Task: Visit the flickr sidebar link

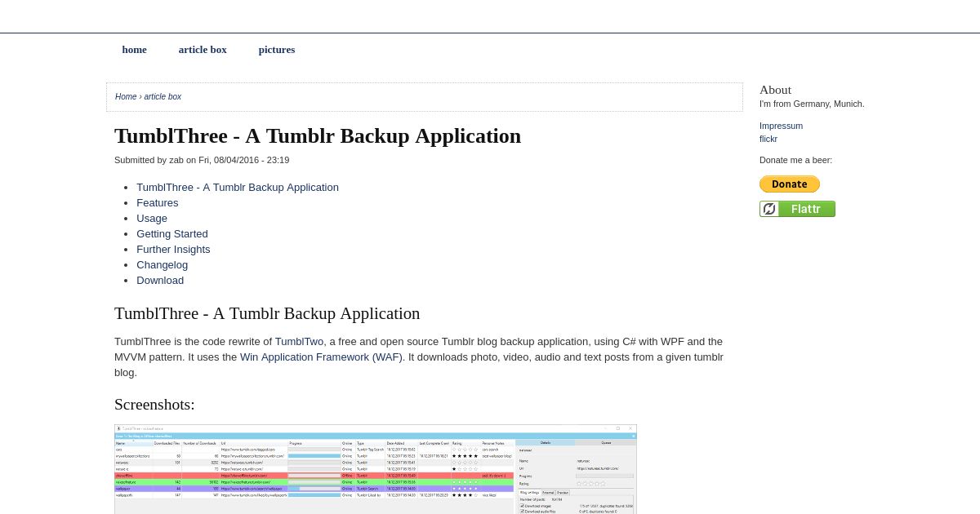Action: click(x=768, y=139)
